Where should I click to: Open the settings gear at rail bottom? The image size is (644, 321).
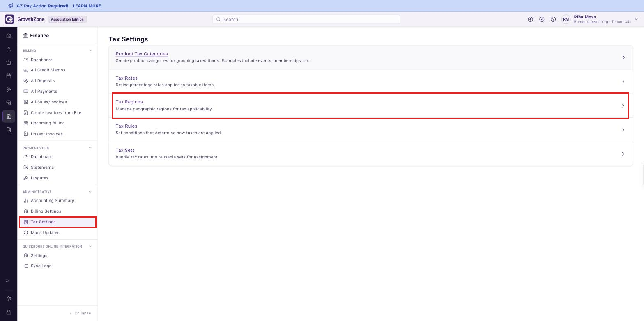[9, 299]
